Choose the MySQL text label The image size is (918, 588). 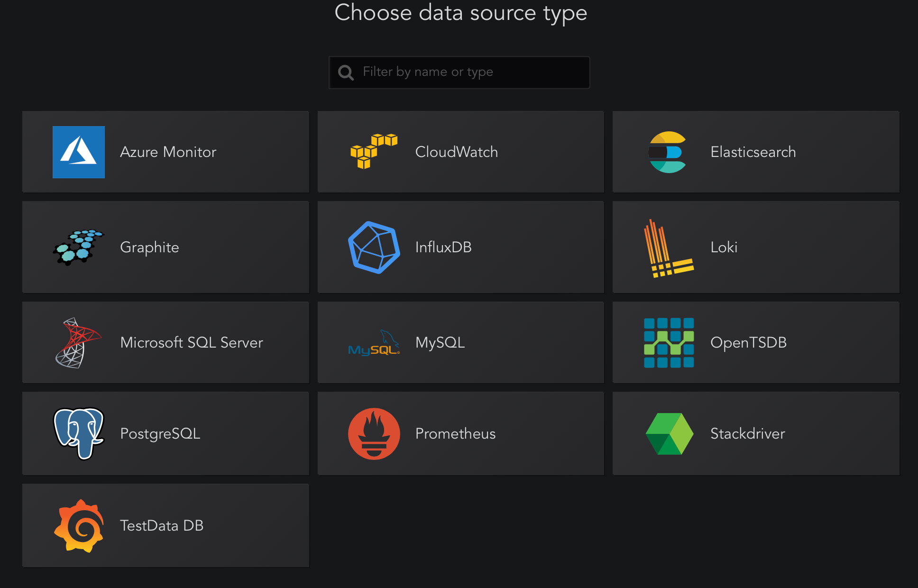point(440,343)
